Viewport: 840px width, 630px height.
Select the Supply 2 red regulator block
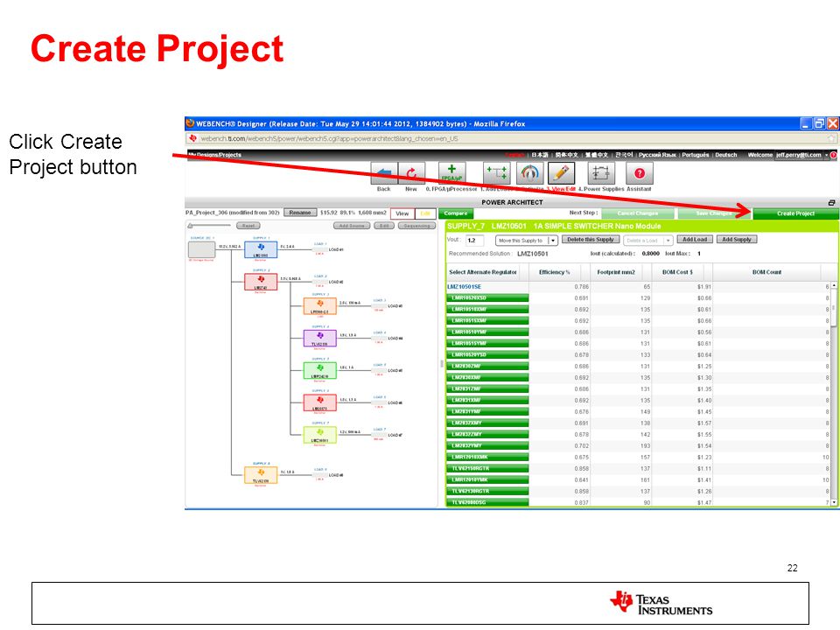click(x=261, y=281)
